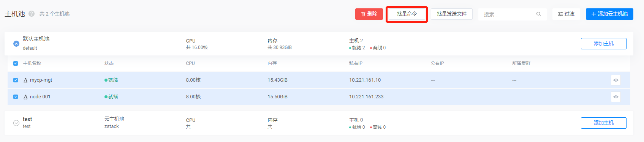The image size is (644, 142).
Task: Open the mycp-mgt host name link
Action: (41, 80)
